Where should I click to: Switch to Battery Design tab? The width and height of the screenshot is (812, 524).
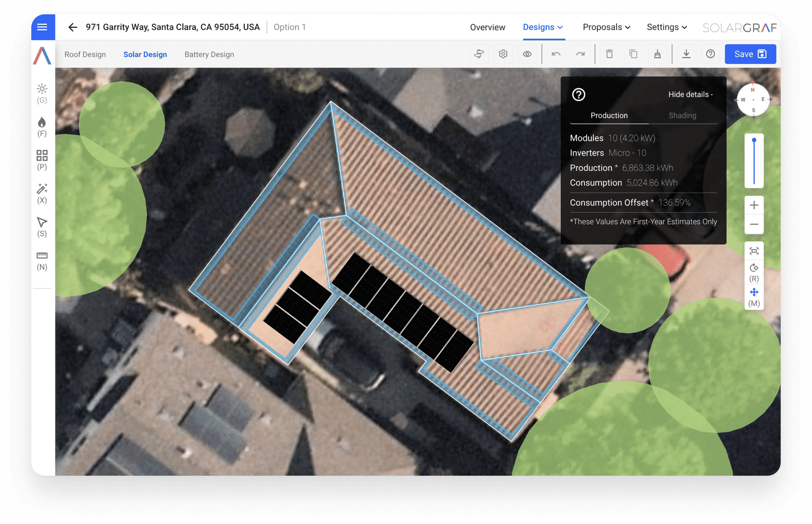pos(209,55)
